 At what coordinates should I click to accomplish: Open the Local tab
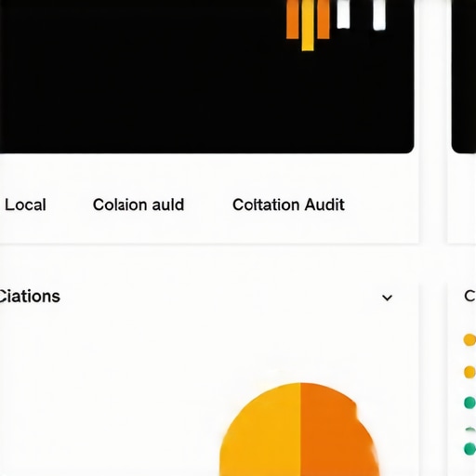coord(25,205)
